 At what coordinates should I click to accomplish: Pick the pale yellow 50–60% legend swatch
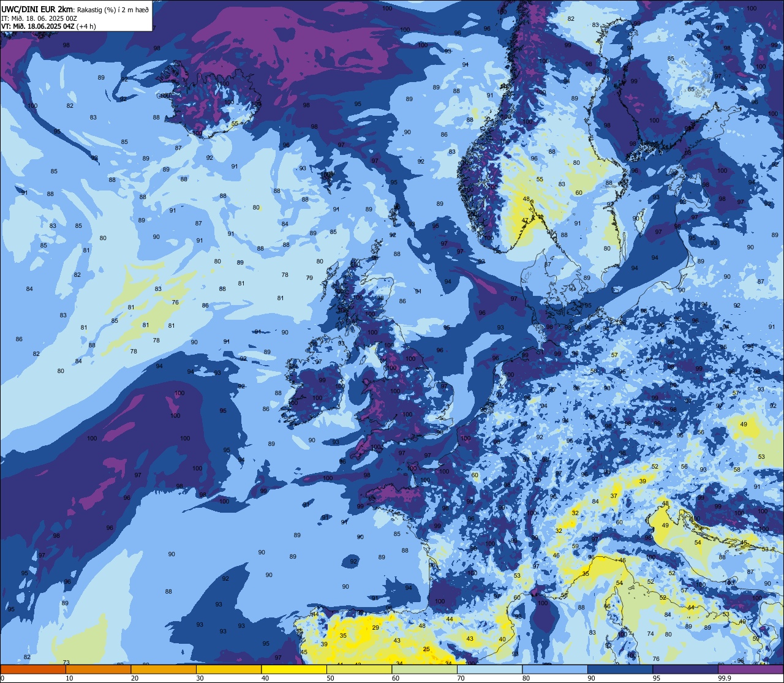(x=359, y=669)
